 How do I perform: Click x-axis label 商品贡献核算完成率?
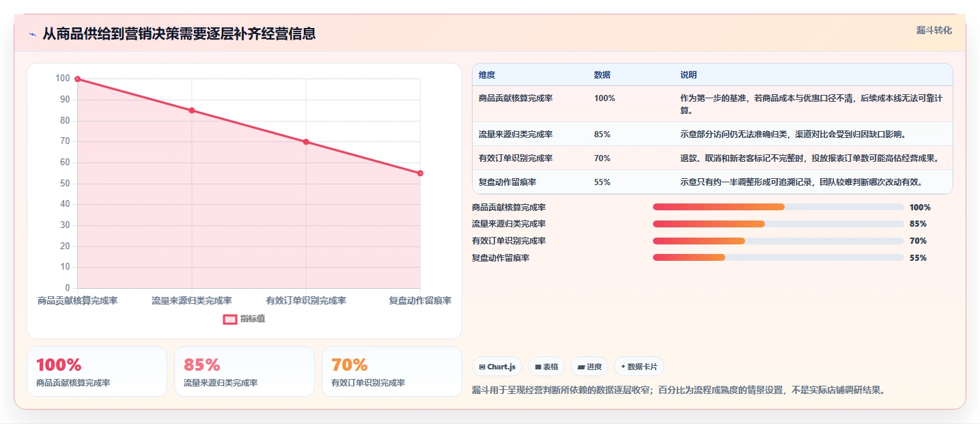(x=77, y=300)
